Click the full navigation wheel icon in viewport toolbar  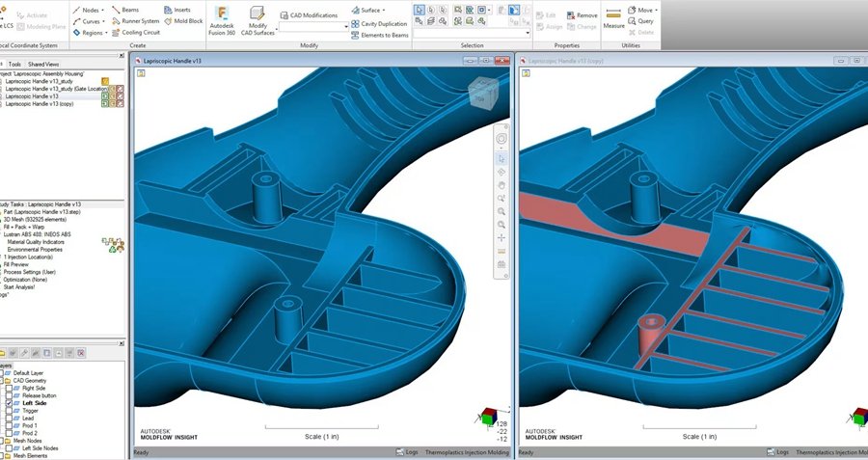click(x=501, y=139)
